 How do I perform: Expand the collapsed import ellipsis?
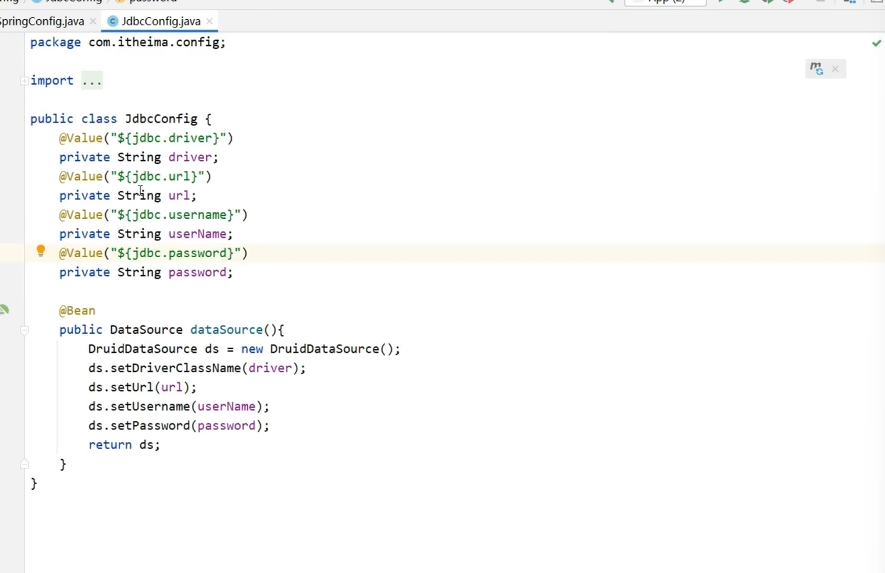(x=91, y=81)
